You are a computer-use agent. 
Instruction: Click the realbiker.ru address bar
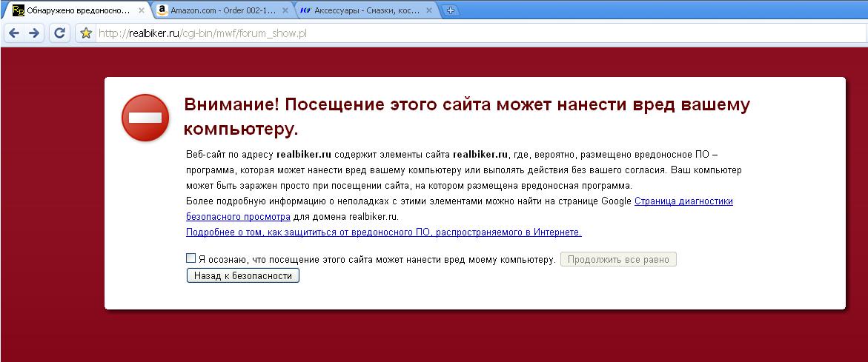(445, 33)
